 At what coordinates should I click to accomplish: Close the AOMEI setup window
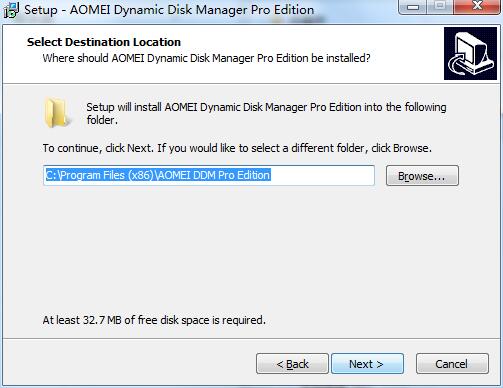(477, 7)
